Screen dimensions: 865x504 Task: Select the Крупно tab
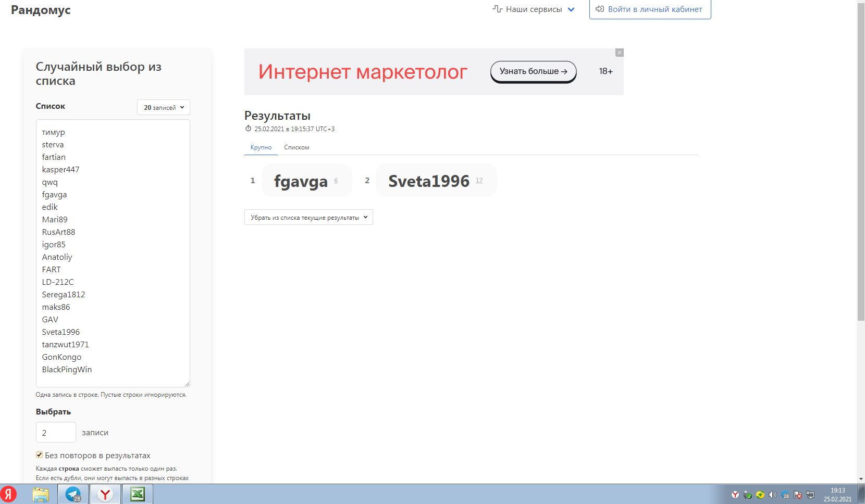[261, 147]
